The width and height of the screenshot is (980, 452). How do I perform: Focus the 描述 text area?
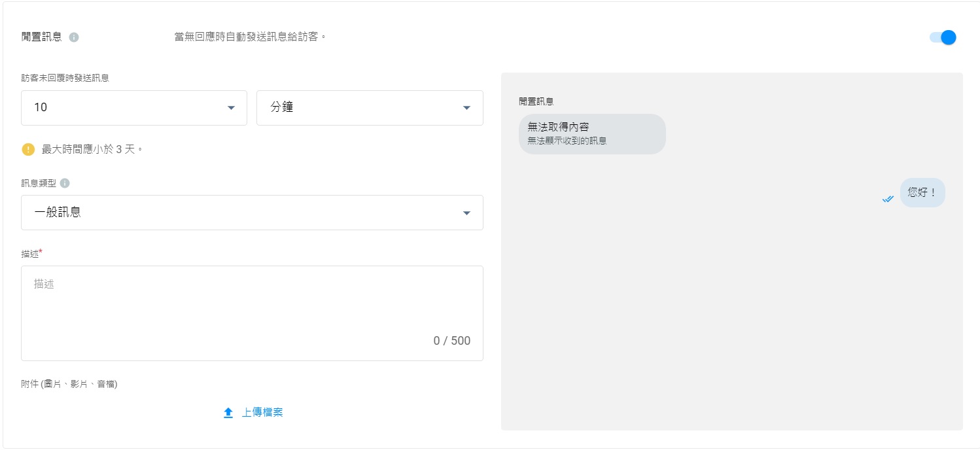coord(251,307)
